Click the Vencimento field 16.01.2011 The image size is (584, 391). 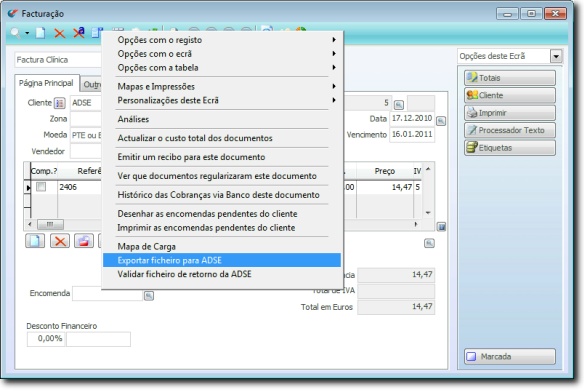coord(412,134)
